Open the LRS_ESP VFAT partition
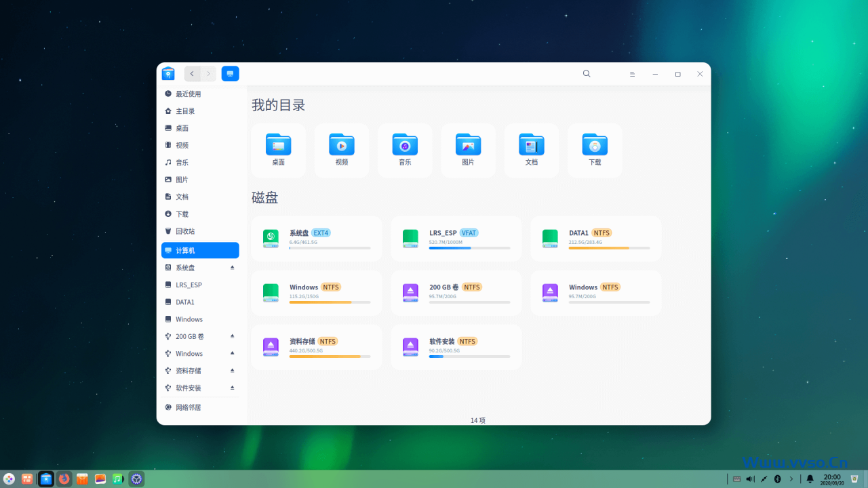The image size is (868, 488). [x=456, y=239]
